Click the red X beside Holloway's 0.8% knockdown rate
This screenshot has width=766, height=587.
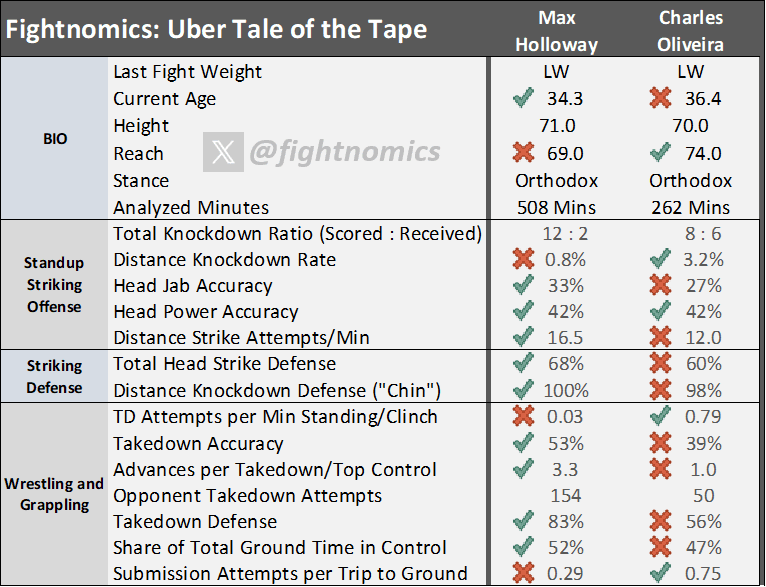[521, 260]
